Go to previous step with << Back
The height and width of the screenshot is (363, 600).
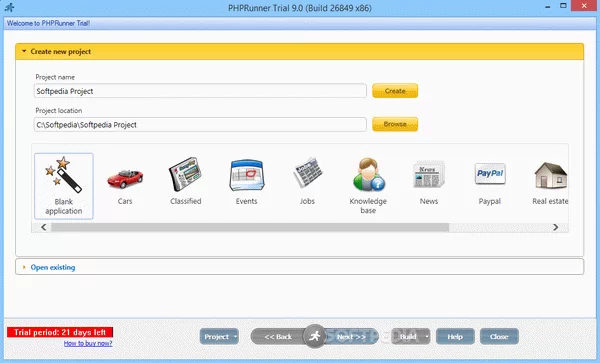point(278,337)
